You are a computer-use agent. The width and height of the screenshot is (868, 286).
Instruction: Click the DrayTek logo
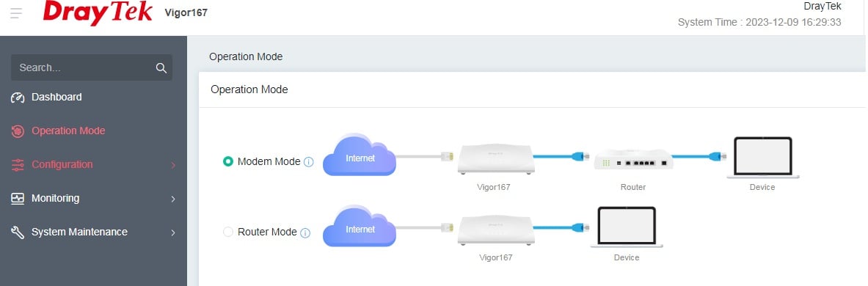pyautogui.click(x=98, y=12)
